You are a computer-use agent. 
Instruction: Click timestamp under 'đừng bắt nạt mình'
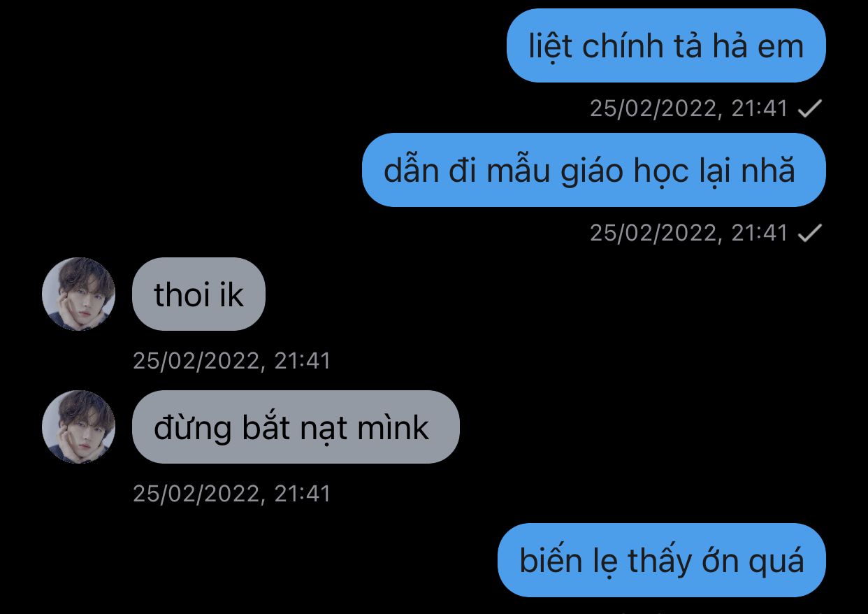[x=231, y=494]
